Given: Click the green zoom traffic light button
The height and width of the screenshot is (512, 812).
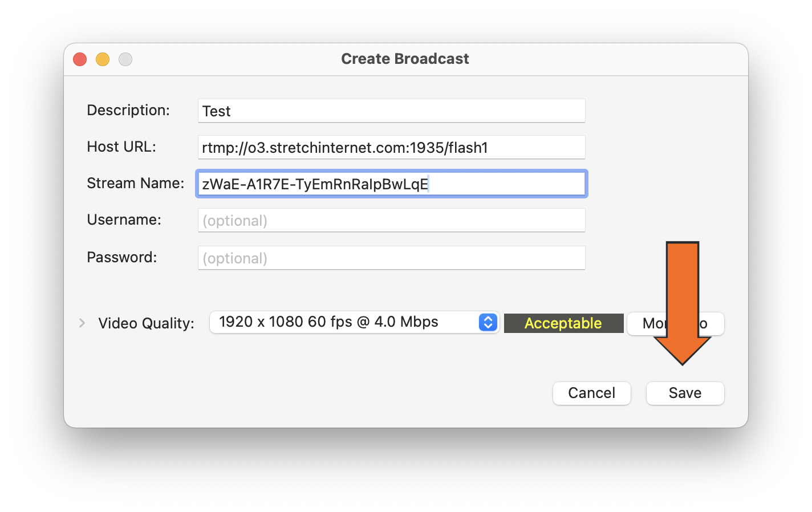Looking at the screenshot, I should pos(125,59).
